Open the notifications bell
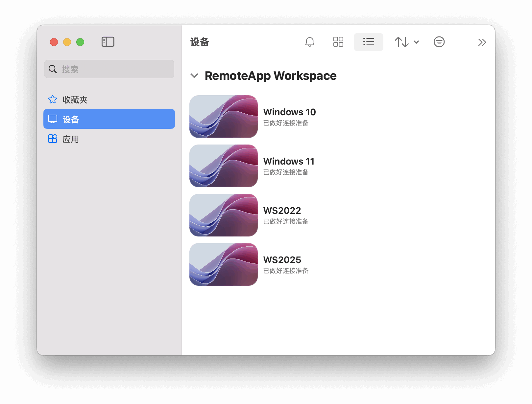Image resolution: width=532 pixels, height=404 pixels. 310,42
